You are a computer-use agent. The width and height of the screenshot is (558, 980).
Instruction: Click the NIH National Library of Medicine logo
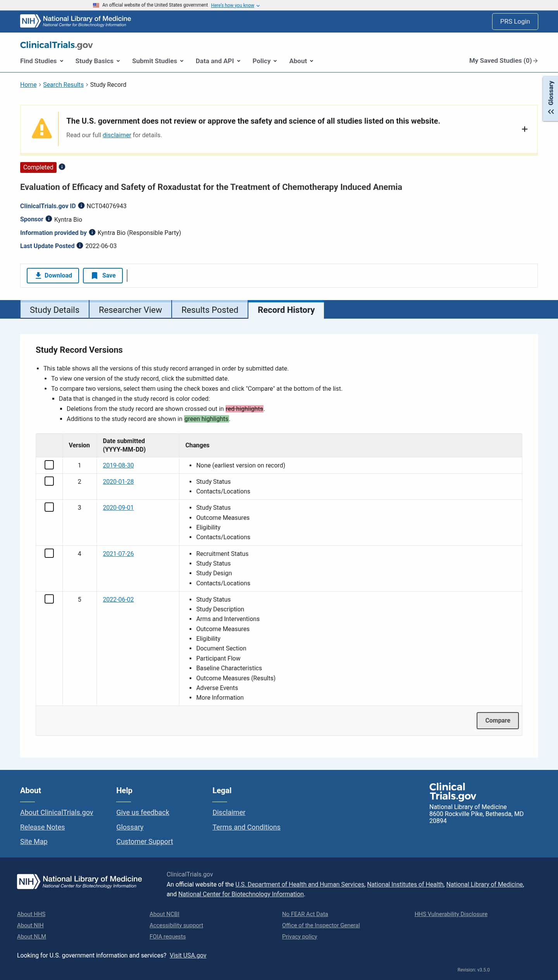(x=76, y=21)
